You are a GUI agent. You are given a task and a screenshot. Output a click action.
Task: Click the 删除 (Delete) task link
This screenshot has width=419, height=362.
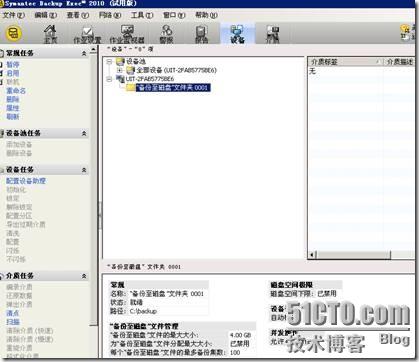[13, 99]
